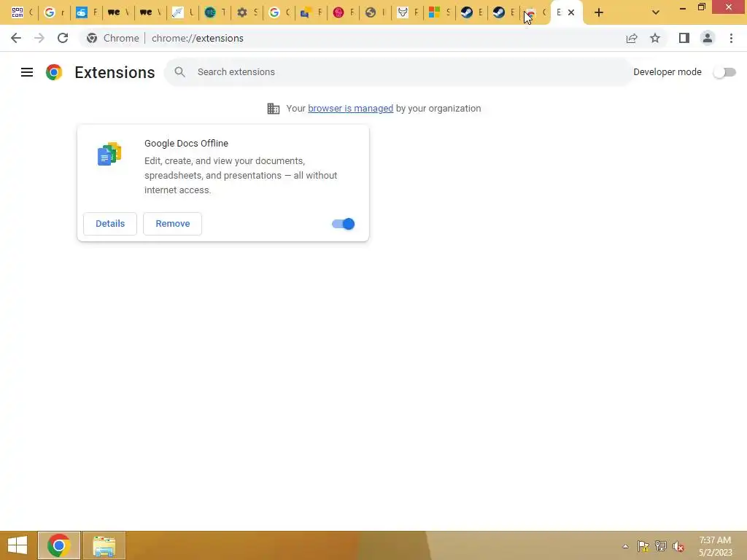Click the taskbar clock showing 7:37 AM
This screenshot has width=747, height=560.
click(x=715, y=546)
